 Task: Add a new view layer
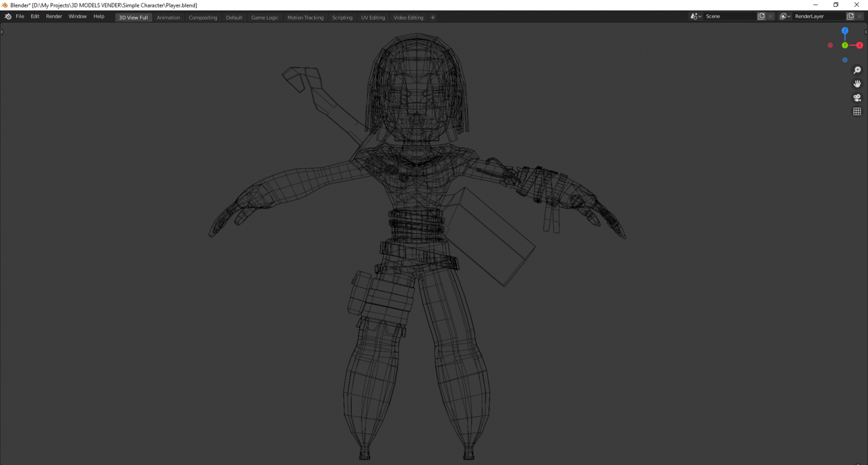pyautogui.click(x=851, y=16)
